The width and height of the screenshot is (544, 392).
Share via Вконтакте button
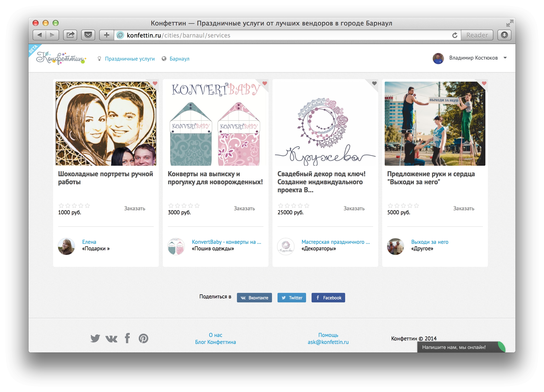(x=254, y=298)
